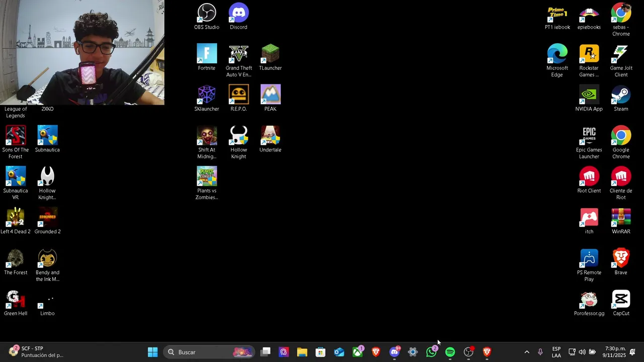
Task: Open WhatsApp from the taskbar
Action: pyautogui.click(x=431, y=352)
